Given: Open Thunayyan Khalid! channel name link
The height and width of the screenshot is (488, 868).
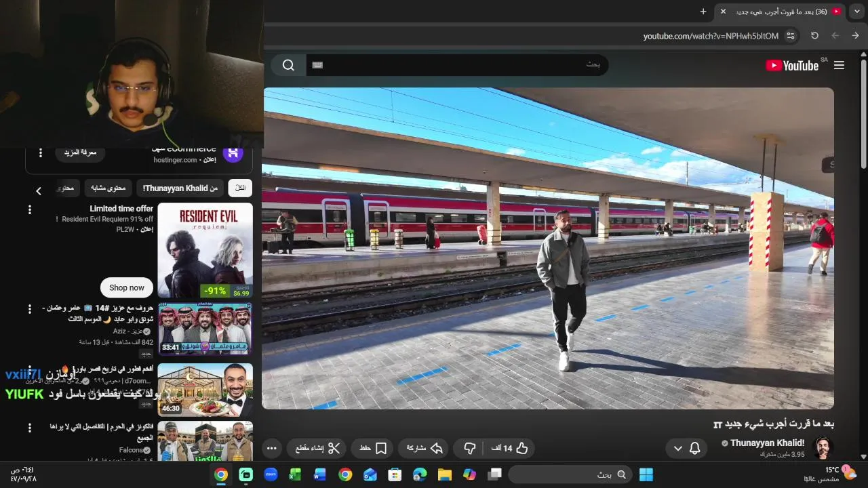Looking at the screenshot, I should point(767,443).
